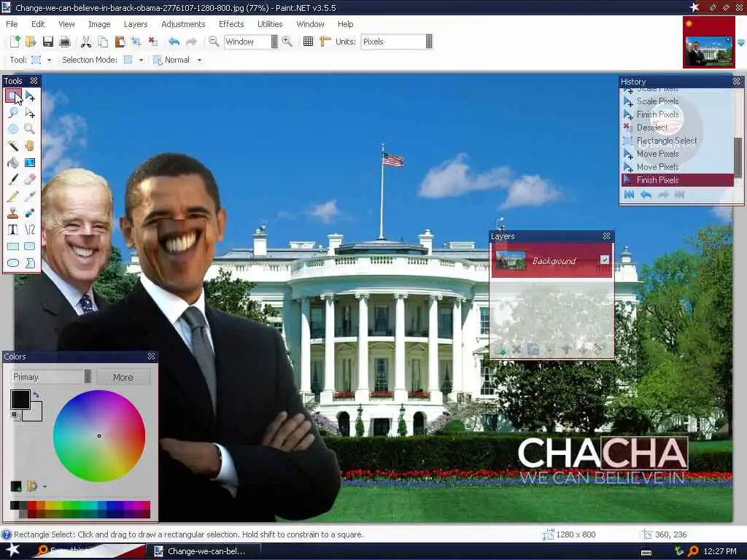Click the More button in Colors panel
The width and height of the screenshot is (747, 560).
pyautogui.click(x=123, y=377)
